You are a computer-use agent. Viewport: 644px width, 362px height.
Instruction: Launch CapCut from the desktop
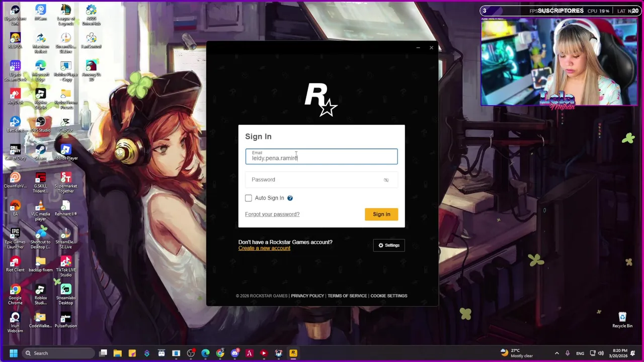click(66, 125)
